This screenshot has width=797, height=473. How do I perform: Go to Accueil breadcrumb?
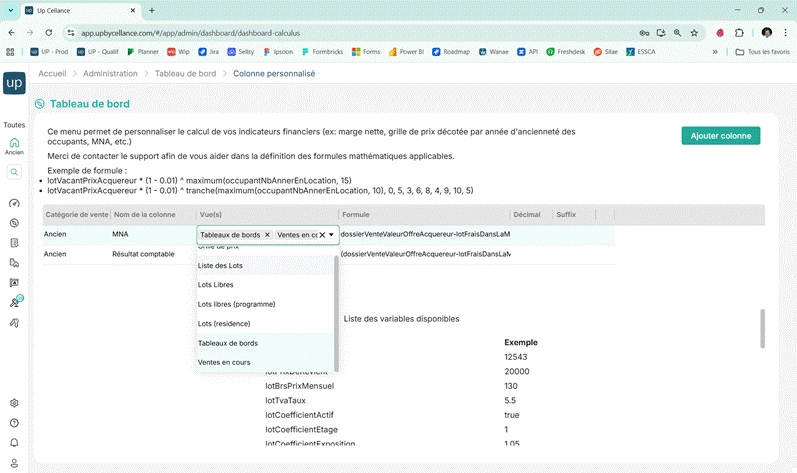(x=52, y=74)
